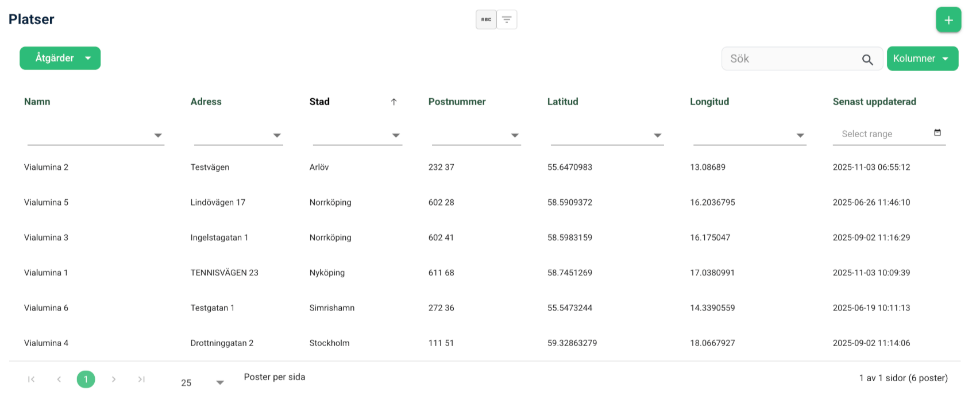Click the green plus add button

948,20
